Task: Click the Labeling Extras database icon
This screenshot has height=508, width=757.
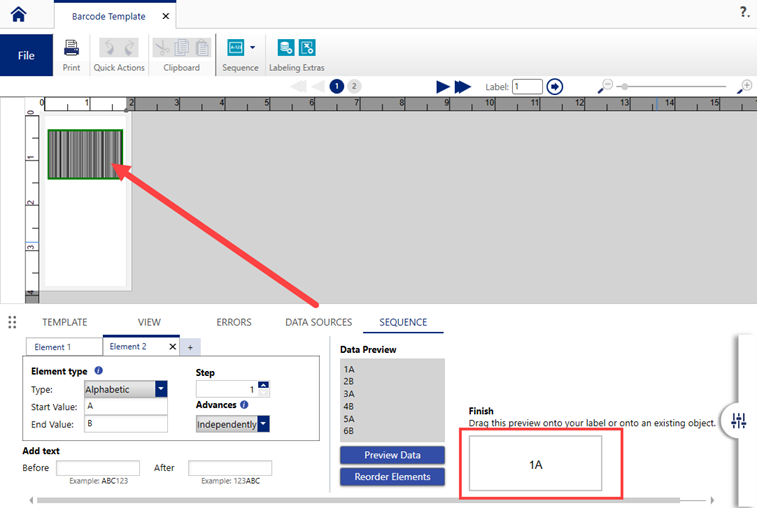Action: coord(286,48)
